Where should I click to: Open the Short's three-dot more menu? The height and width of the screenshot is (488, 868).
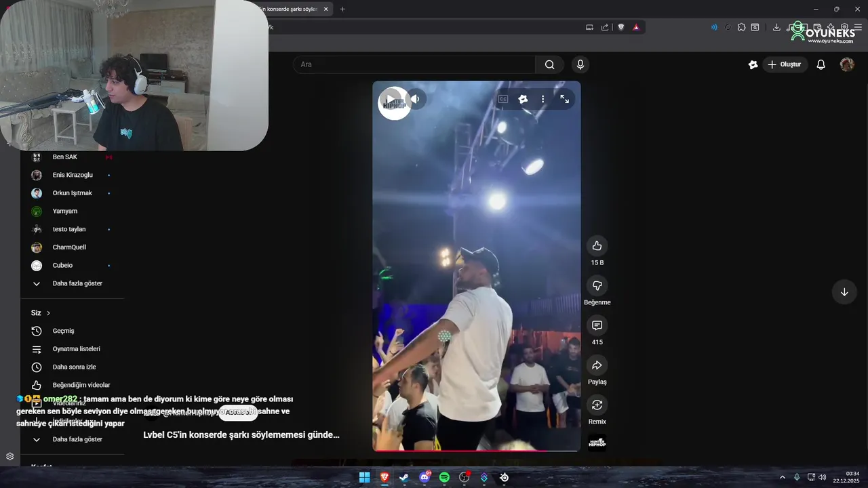[542, 99]
